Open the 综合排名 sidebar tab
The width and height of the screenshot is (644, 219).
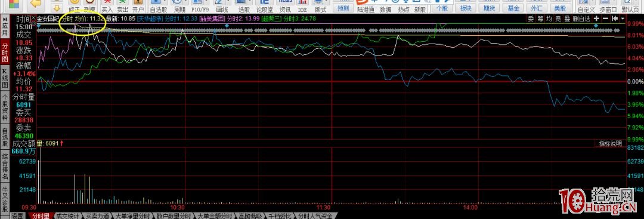click(5, 167)
